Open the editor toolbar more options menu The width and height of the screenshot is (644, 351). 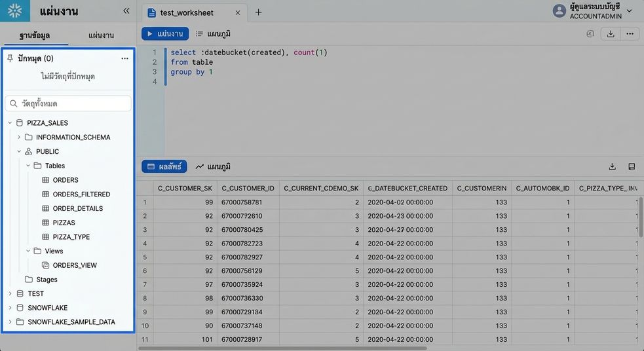[x=630, y=33]
